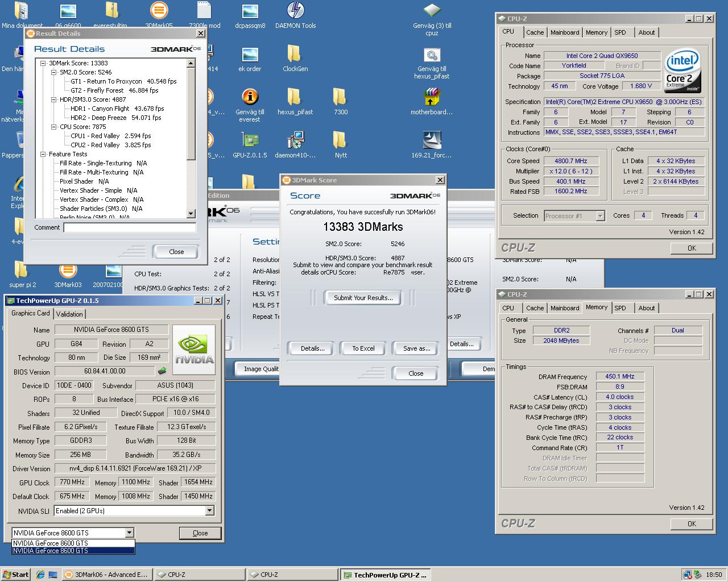Click the BIOS save chip icon in GPU-Z

tap(162, 371)
